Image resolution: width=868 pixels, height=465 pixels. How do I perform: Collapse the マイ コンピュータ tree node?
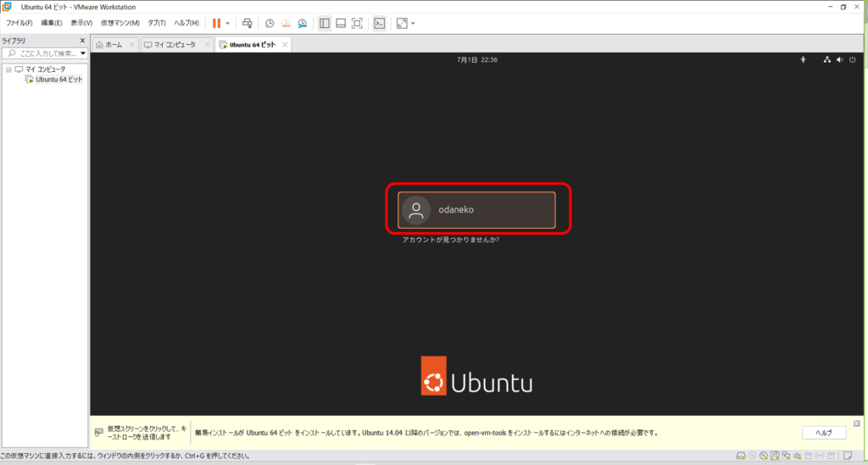[8, 69]
